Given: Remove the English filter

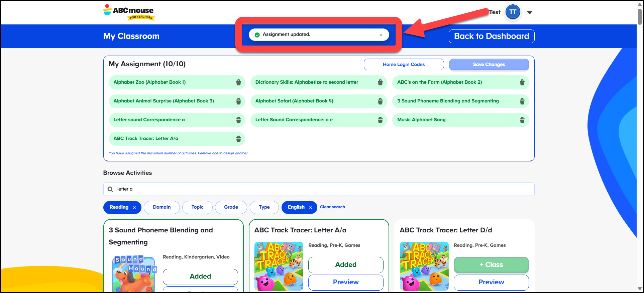Looking at the screenshot, I should [x=311, y=208].
